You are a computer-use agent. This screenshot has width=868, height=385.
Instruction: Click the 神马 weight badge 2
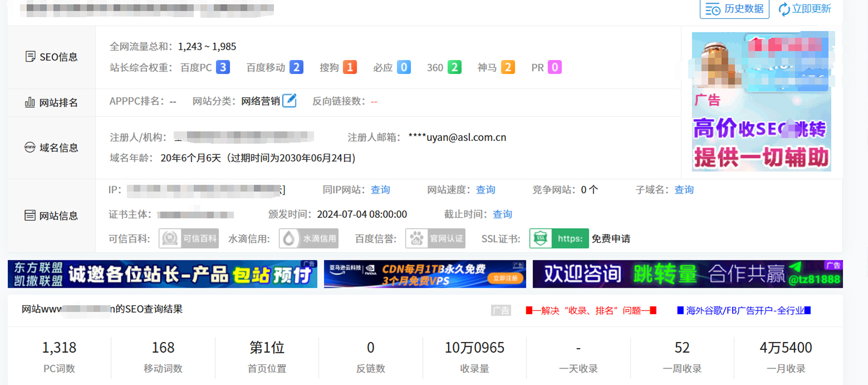coord(508,67)
